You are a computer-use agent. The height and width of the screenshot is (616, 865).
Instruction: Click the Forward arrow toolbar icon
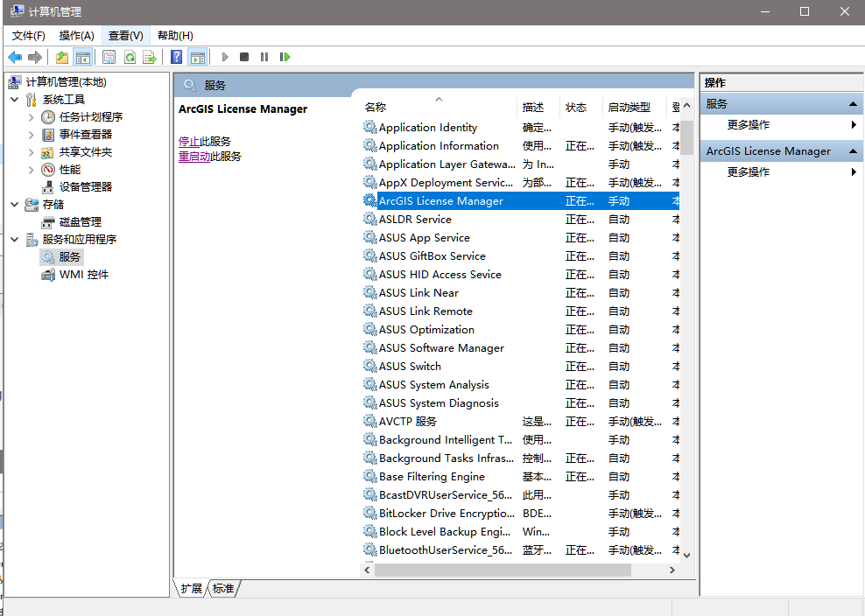[35, 57]
